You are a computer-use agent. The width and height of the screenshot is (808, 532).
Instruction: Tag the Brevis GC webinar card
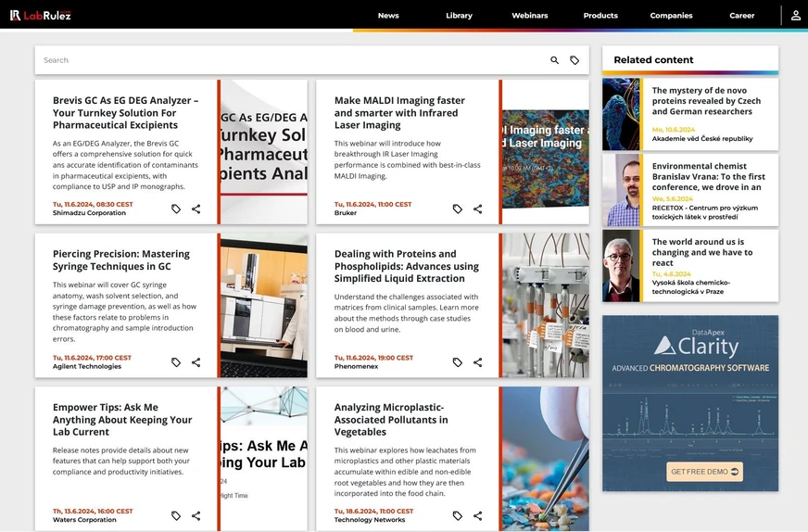tap(176, 209)
